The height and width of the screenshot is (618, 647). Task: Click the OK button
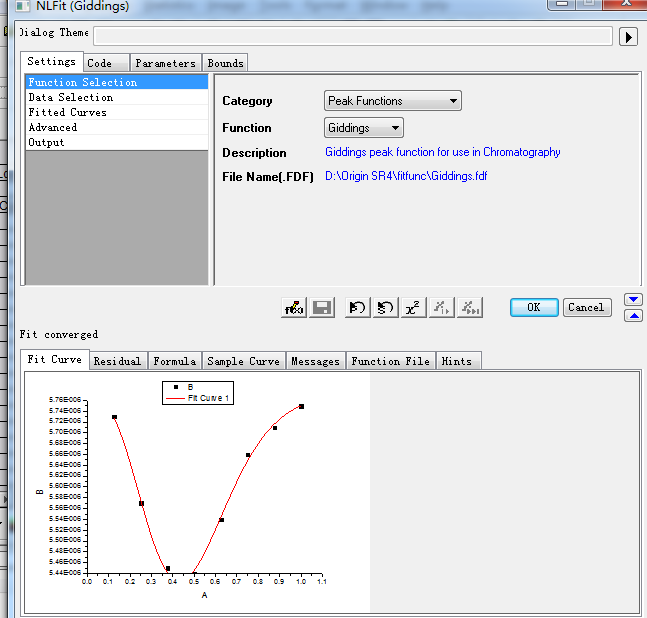pos(534,307)
